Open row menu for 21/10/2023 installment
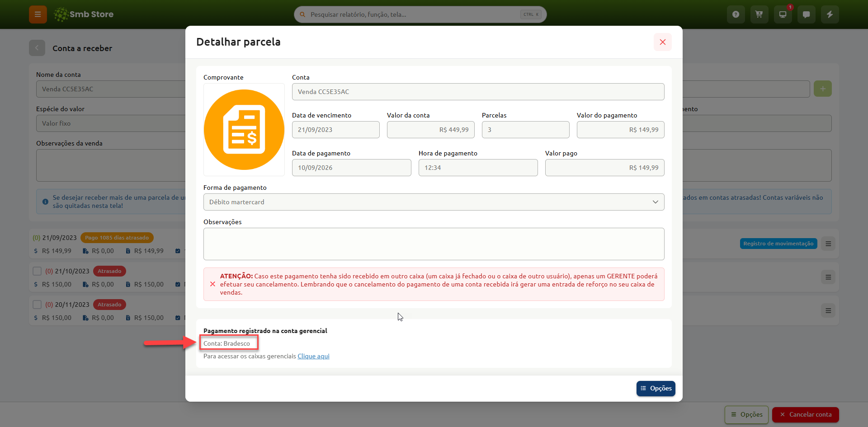The image size is (868, 427). coord(828,277)
